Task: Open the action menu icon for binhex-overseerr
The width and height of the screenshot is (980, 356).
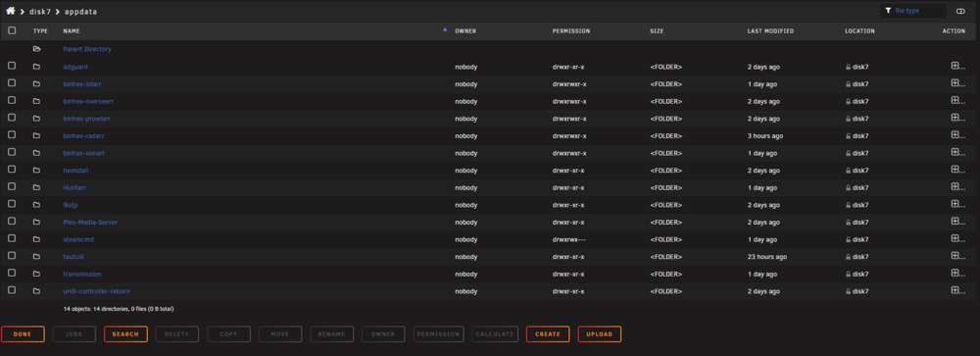Action: pyautogui.click(x=955, y=100)
